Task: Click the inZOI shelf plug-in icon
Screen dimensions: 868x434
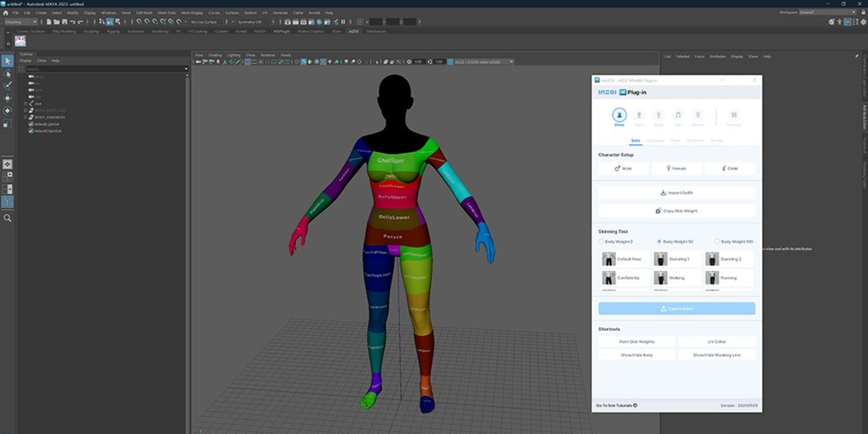Action: point(20,41)
